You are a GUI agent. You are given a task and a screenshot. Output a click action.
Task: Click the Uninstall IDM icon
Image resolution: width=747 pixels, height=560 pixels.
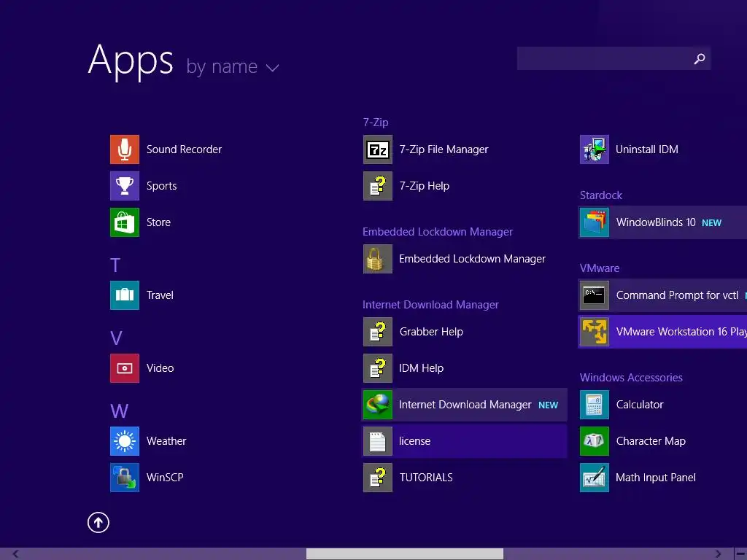click(594, 149)
